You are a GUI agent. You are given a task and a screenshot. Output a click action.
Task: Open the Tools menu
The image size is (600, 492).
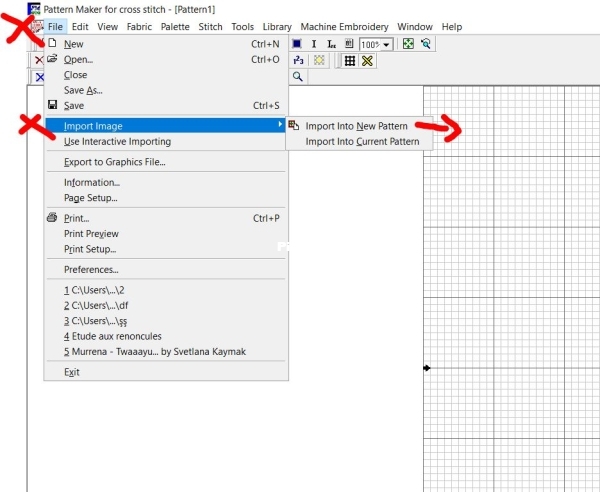tap(243, 27)
